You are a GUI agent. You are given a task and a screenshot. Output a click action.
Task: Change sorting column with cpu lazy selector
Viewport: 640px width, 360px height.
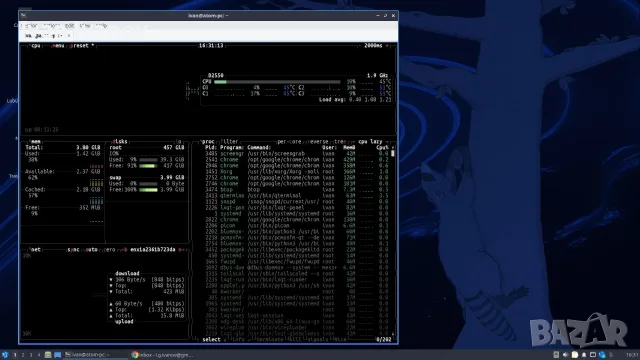[370, 142]
